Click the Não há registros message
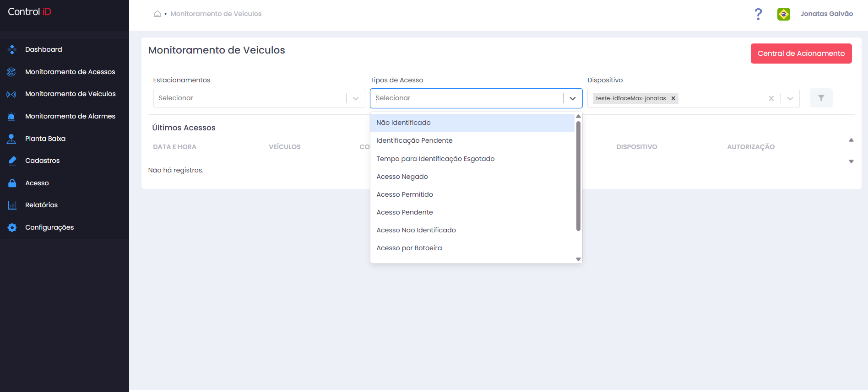This screenshot has width=868, height=392. [x=176, y=170]
